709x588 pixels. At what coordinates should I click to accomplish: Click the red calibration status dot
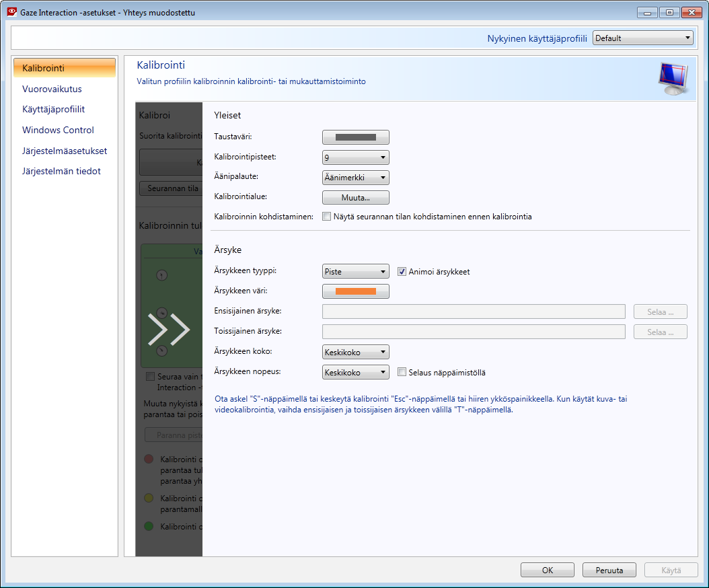click(x=149, y=459)
